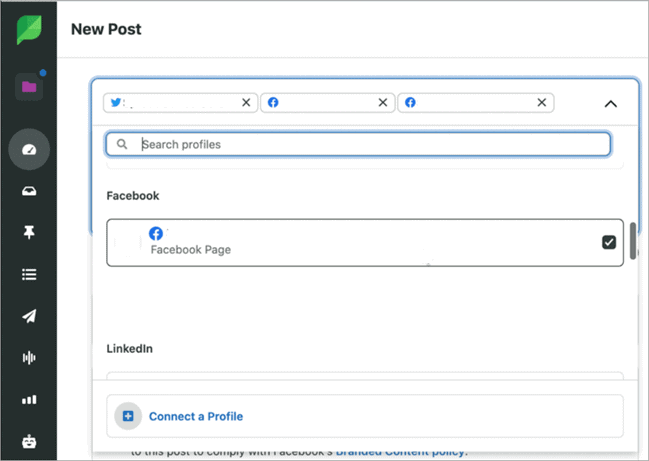Open the paper plane publishing icon
The width and height of the screenshot is (649, 461).
[28, 316]
